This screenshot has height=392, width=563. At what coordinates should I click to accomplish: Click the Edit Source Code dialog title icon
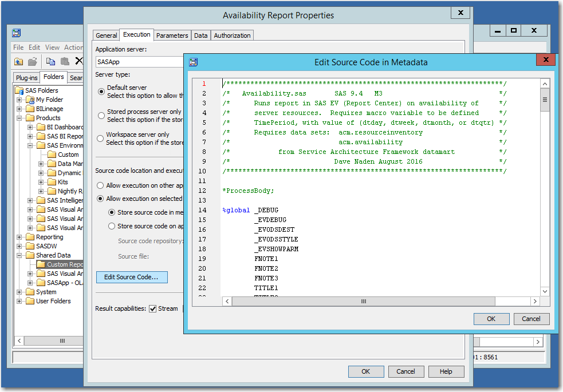[x=194, y=62]
